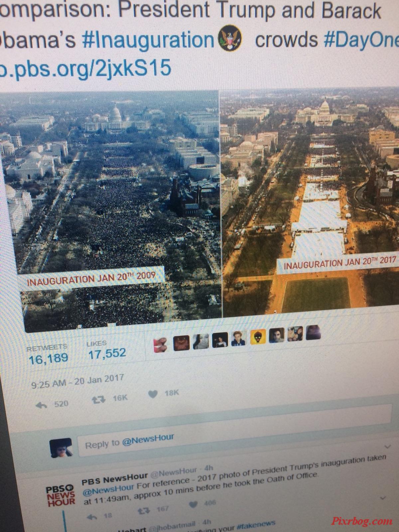Expand options chevron on the second reply

coord(383,498)
